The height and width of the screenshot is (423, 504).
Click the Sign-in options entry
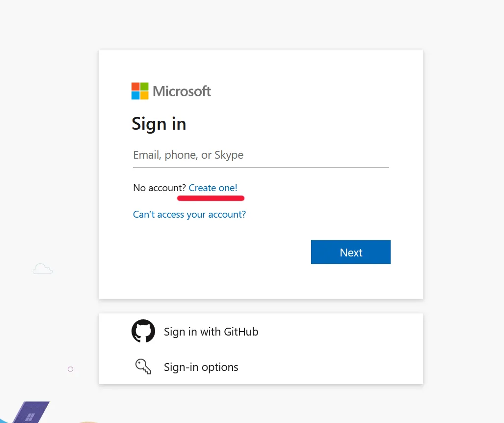pos(201,367)
